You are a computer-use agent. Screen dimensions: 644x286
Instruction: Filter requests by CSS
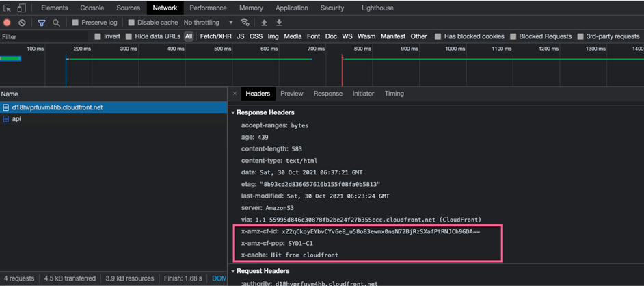pyautogui.click(x=256, y=36)
